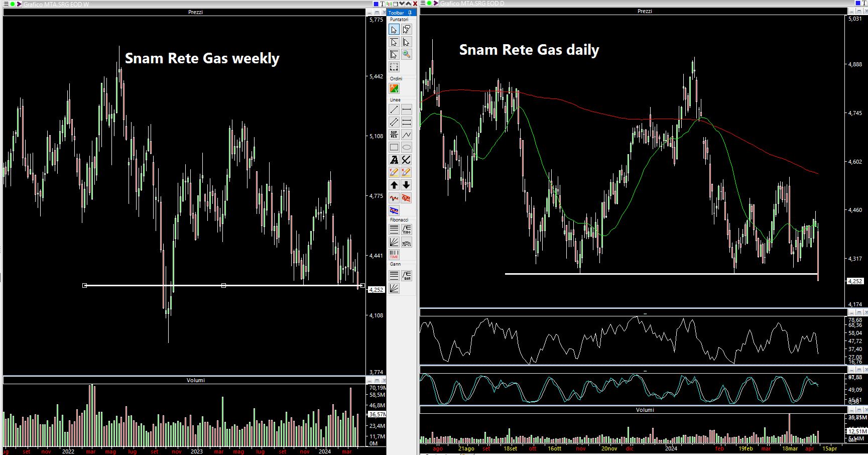
Task: Click the up chevron on weekly chart title bar
Action: [408, 4]
